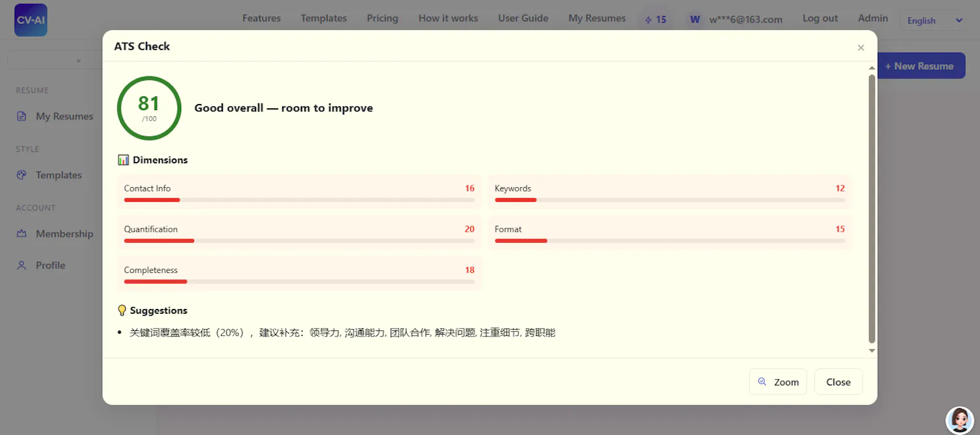Viewport: 980px width, 435px height.
Task: Open How it works page
Action: pyautogui.click(x=448, y=18)
